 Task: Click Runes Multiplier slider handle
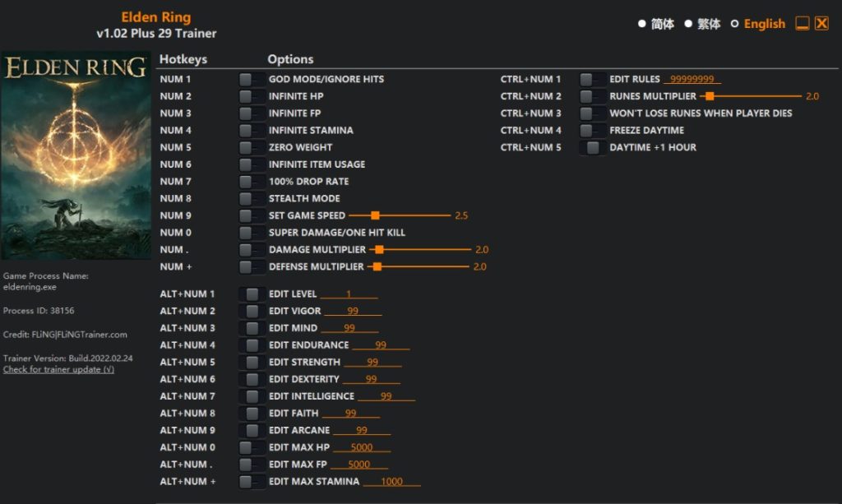710,97
